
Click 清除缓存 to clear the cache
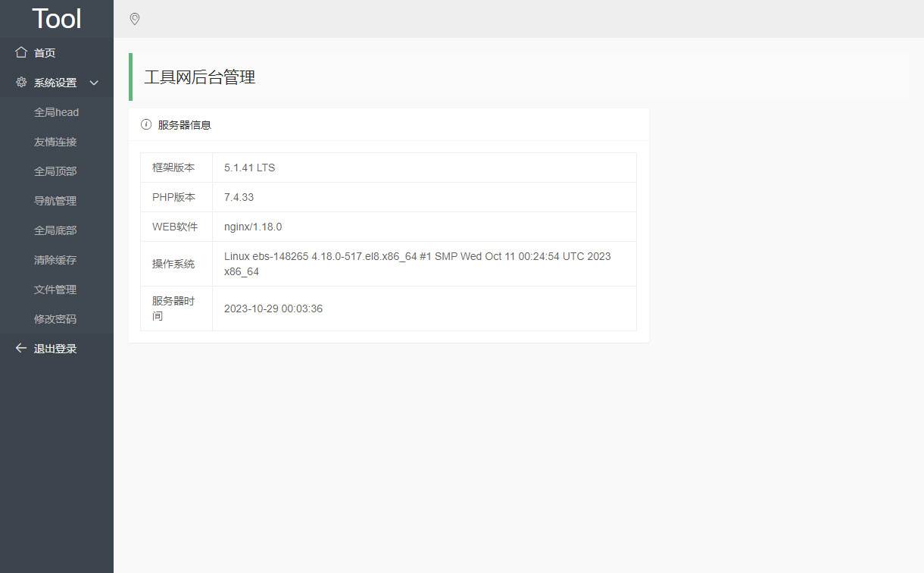(x=55, y=259)
